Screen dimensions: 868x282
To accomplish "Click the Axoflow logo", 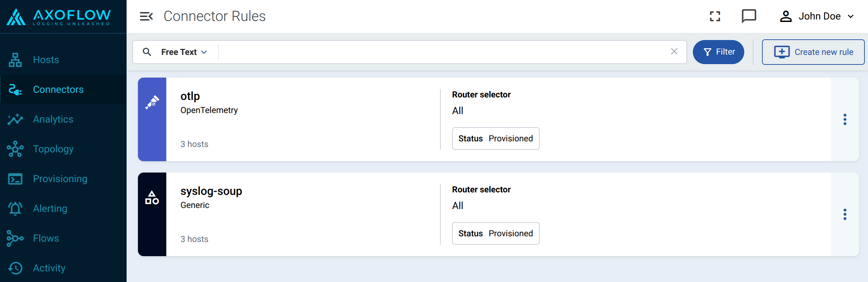I will pos(59,17).
